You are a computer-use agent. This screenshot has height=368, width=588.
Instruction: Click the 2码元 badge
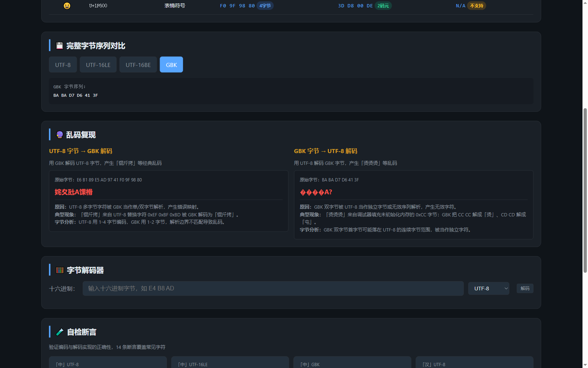tap(383, 6)
